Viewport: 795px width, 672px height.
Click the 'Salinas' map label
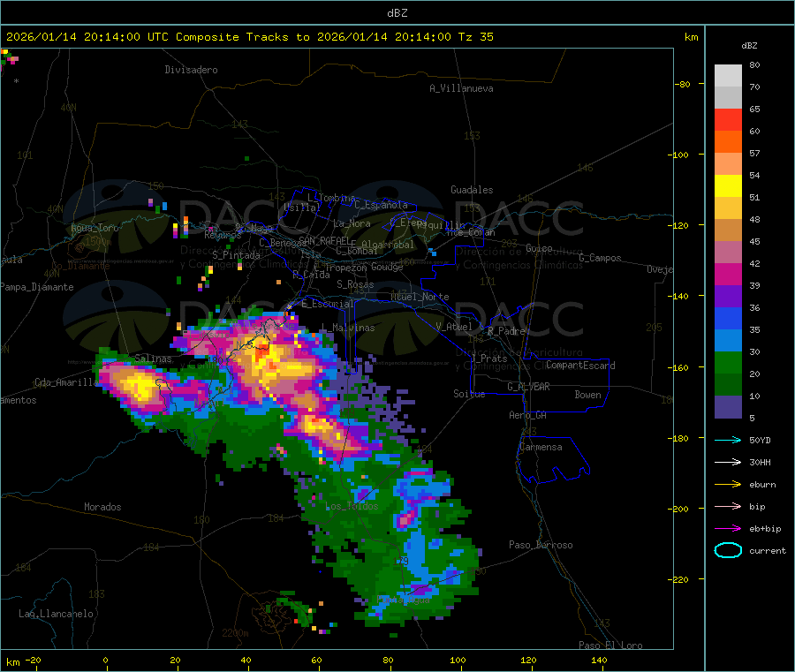tap(153, 359)
